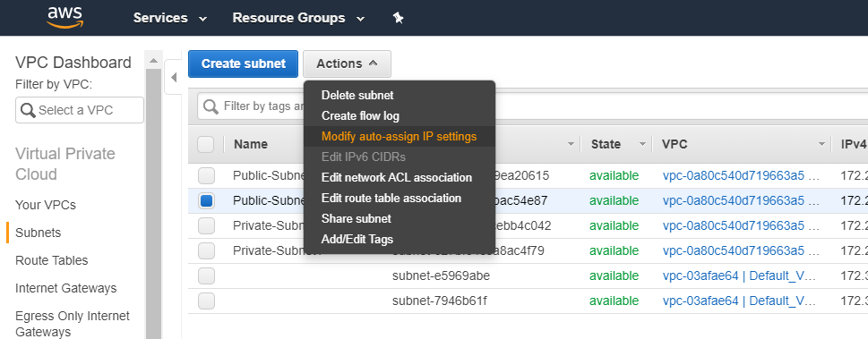Click the Name column header
Screen dimensions: 868x339
[251, 144]
